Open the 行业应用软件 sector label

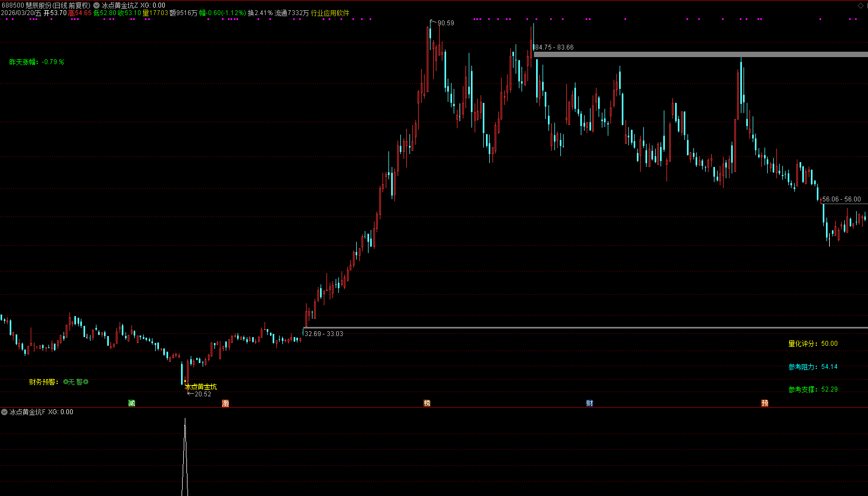click(330, 13)
